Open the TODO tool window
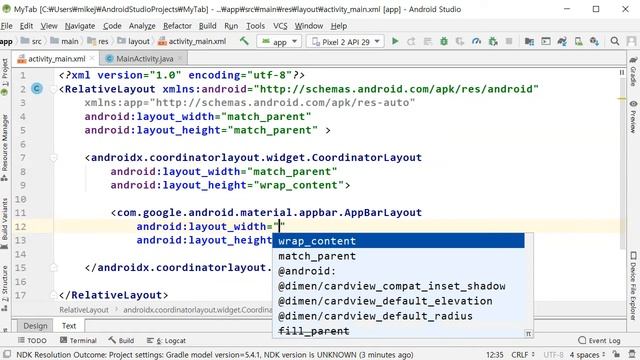Image resolution: width=640 pixels, height=360 pixels. (x=32, y=340)
